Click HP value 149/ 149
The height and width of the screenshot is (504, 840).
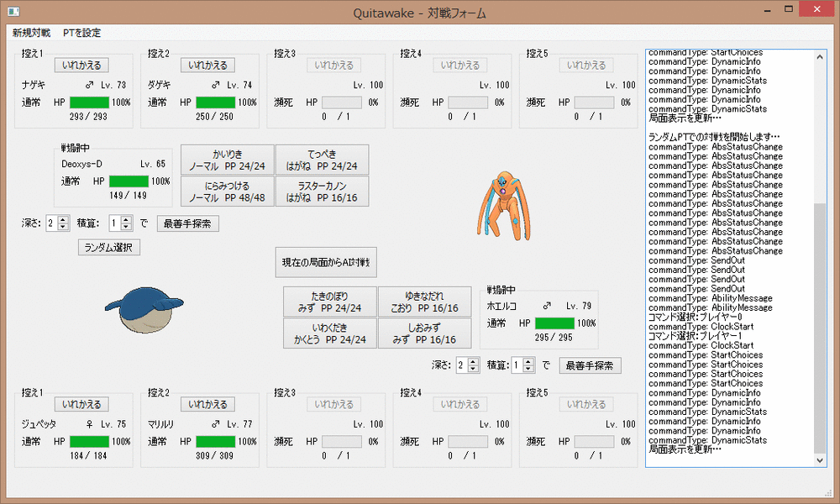pyautogui.click(x=128, y=196)
